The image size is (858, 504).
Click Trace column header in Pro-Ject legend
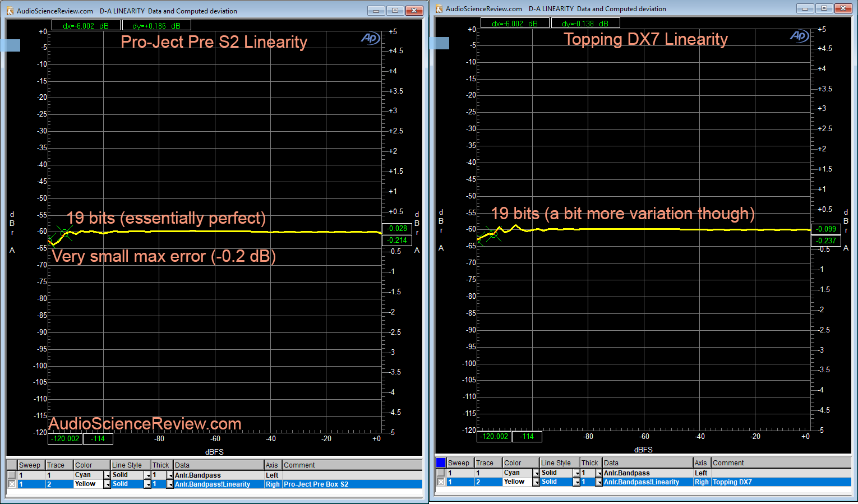[x=59, y=465]
